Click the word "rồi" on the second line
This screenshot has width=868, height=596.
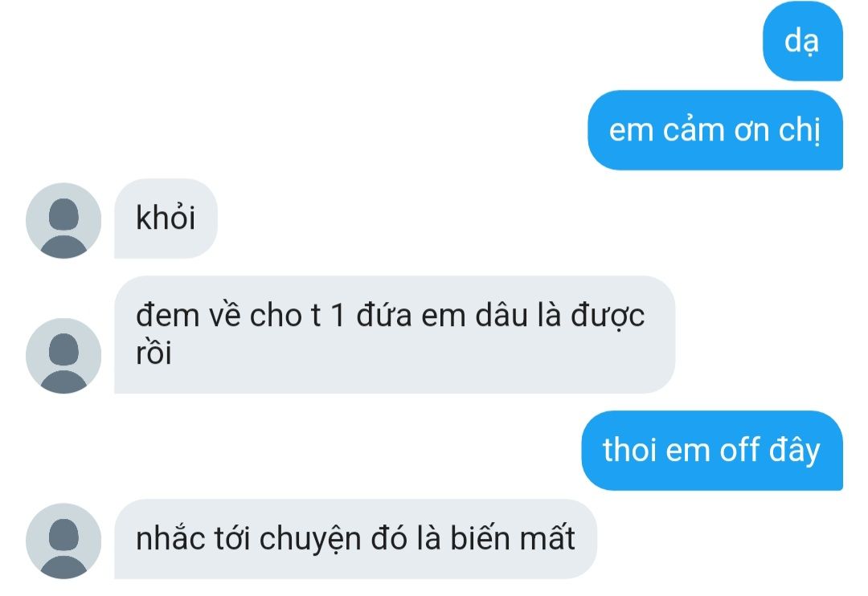click(154, 353)
